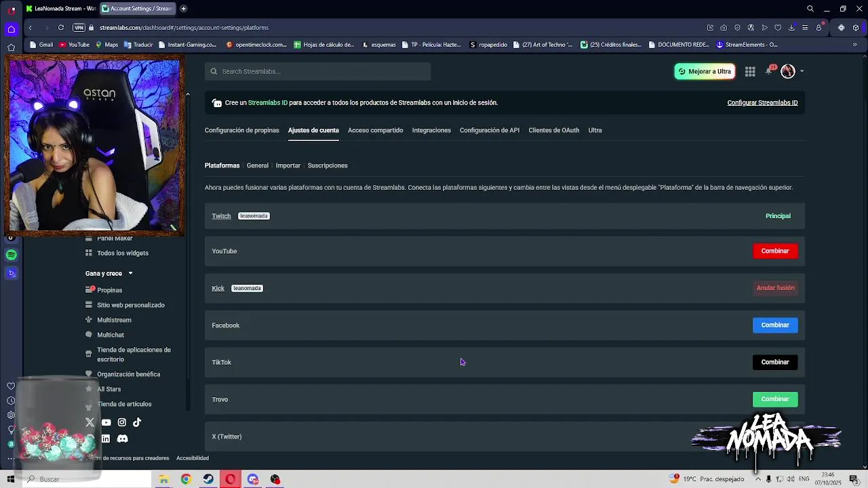Image resolution: width=868 pixels, height=488 pixels.
Task: Open the browser easy setup menu icon
Action: [805, 28]
